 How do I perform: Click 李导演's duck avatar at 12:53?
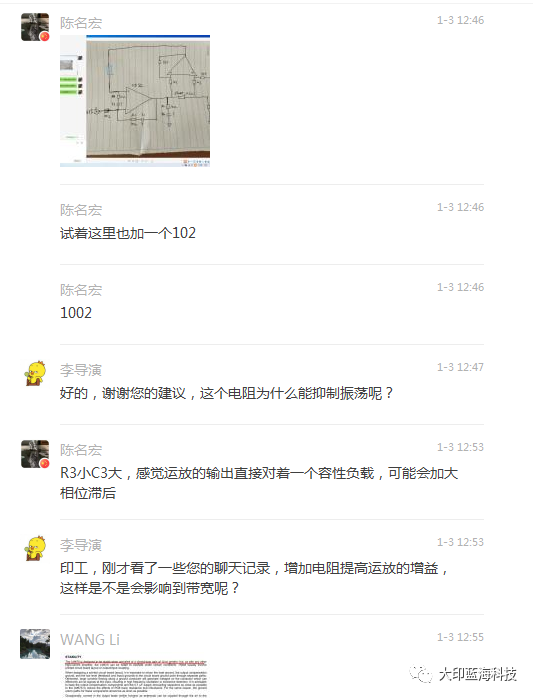click(35, 548)
